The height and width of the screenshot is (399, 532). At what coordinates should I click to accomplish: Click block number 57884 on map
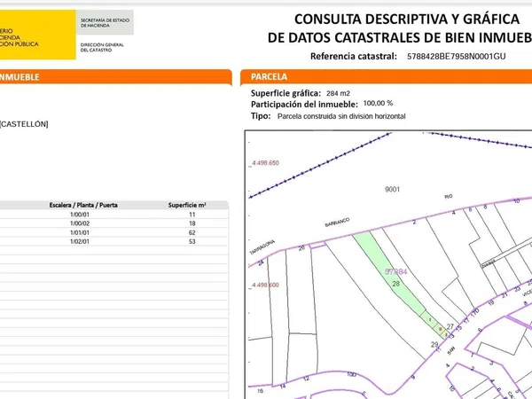click(x=396, y=271)
